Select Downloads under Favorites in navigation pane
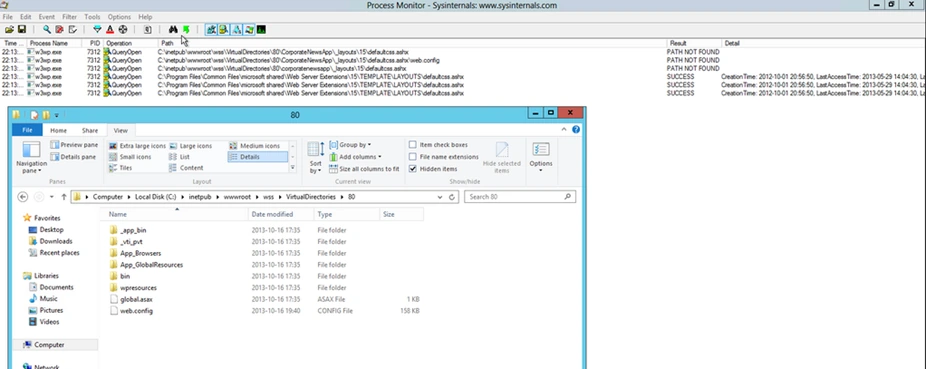This screenshot has width=926, height=369. coord(56,241)
